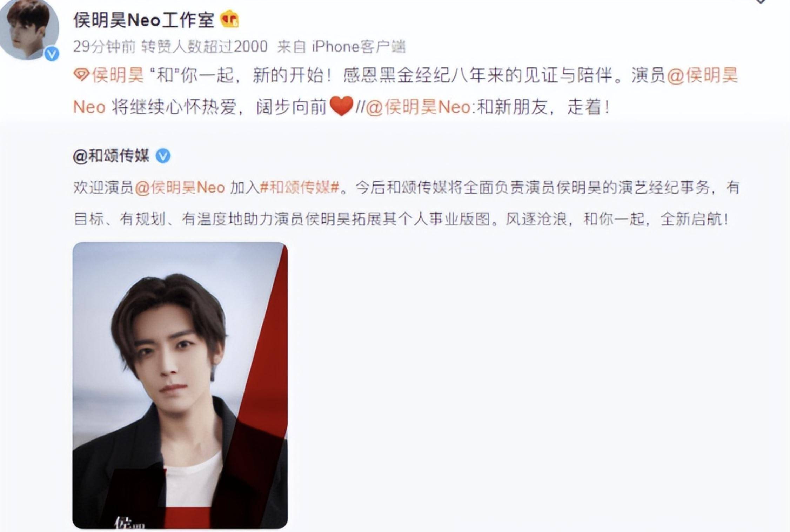Open the 侯明昊Neo工作室 profile avatar
Screen dimensions: 790x532
29,29
